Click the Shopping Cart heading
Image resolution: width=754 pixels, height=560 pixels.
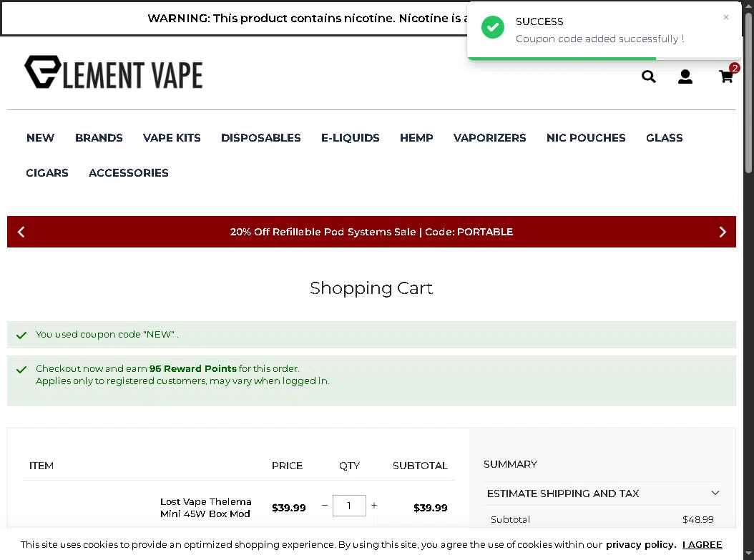pyautogui.click(x=371, y=288)
